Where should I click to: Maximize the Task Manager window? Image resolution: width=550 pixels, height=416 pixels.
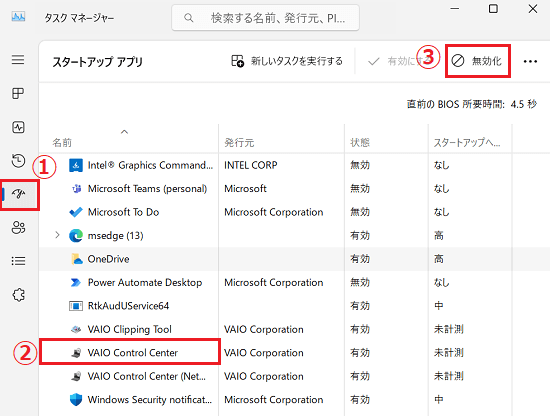click(x=493, y=9)
